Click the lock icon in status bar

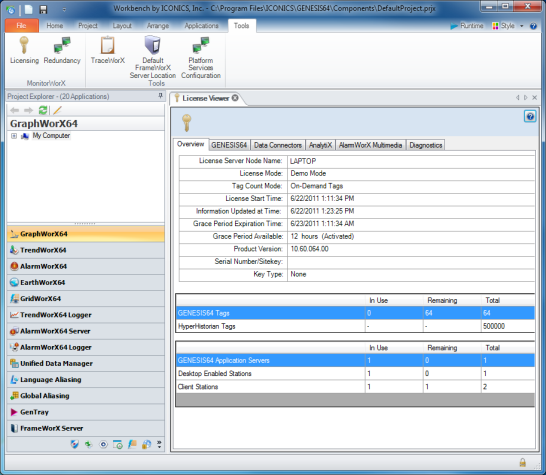click(522, 462)
